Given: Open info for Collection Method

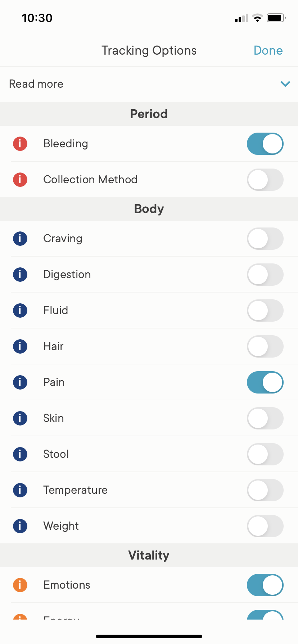Looking at the screenshot, I should click(x=20, y=180).
